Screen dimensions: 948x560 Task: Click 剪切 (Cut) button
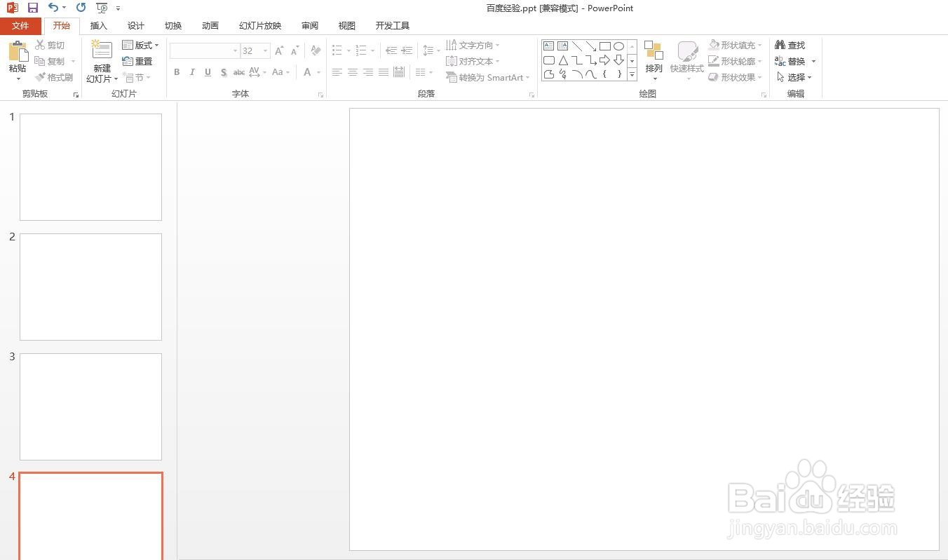click(50, 45)
